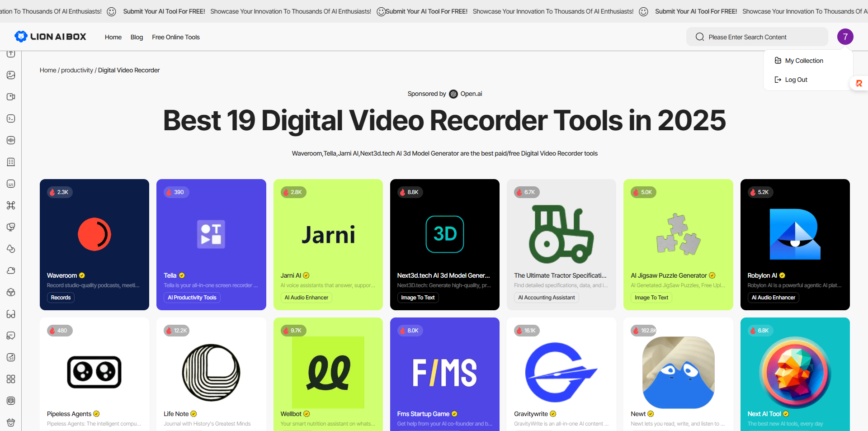Open the green tractor thumbnail
This screenshot has width=868, height=431.
tap(561, 234)
